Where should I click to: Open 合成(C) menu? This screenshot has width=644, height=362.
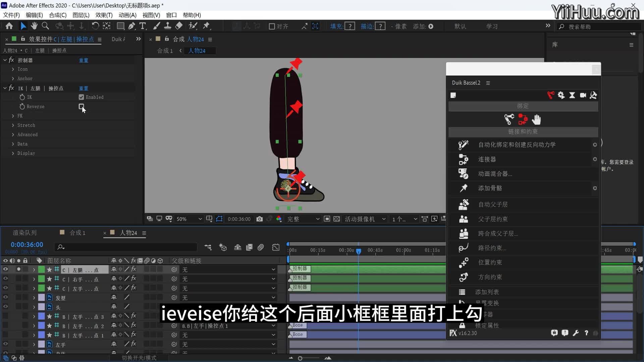pyautogui.click(x=58, y=15)
